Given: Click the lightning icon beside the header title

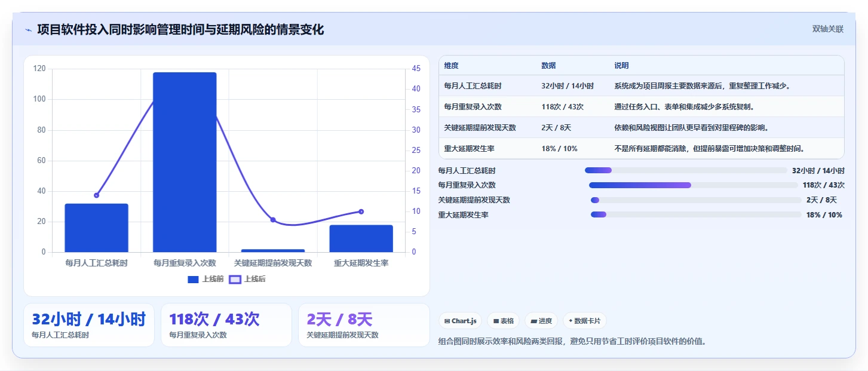Looking at the screenshot, I should [28, 30].
